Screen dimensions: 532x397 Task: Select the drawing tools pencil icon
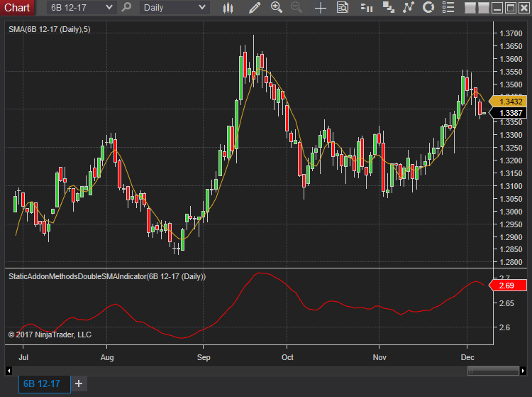click(x=255, y=8)
